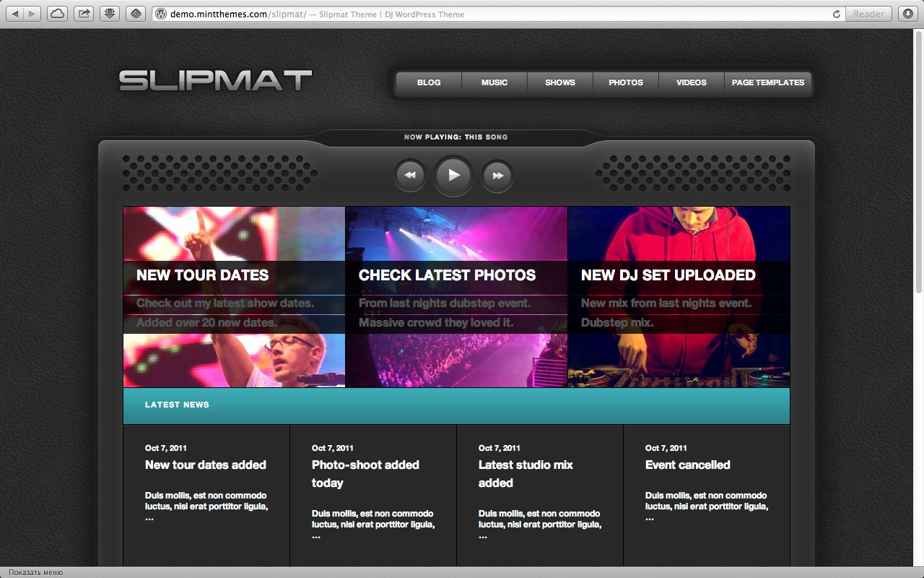
Task: Open the 'Photo-shoot added today' article
Action: [365, 474]
